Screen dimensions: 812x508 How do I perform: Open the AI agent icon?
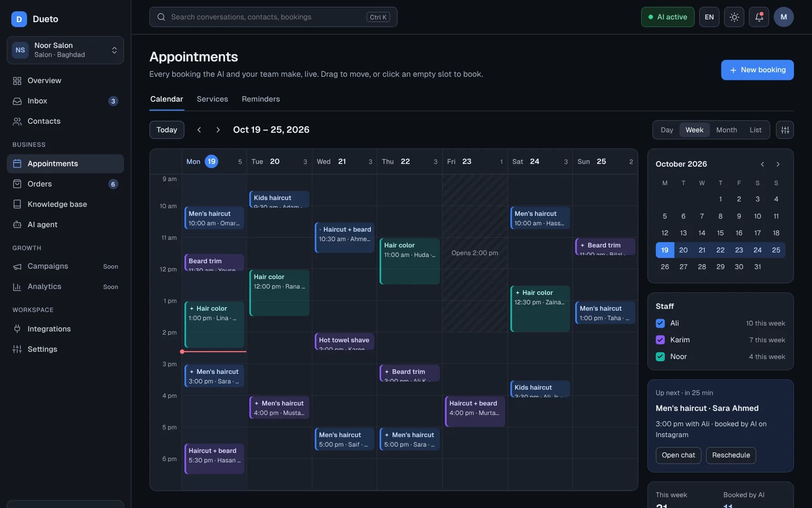click(x=17, y=225)
